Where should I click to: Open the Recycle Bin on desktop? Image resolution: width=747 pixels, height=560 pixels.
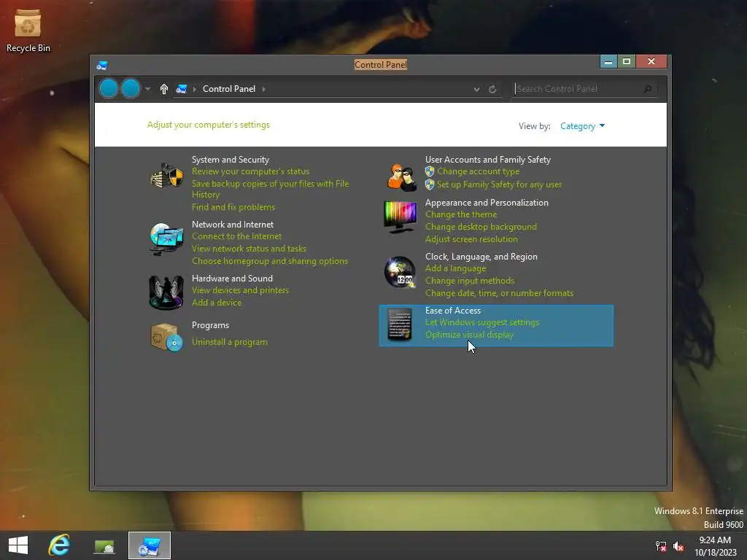pyautogui.click(x=28, y=31)
